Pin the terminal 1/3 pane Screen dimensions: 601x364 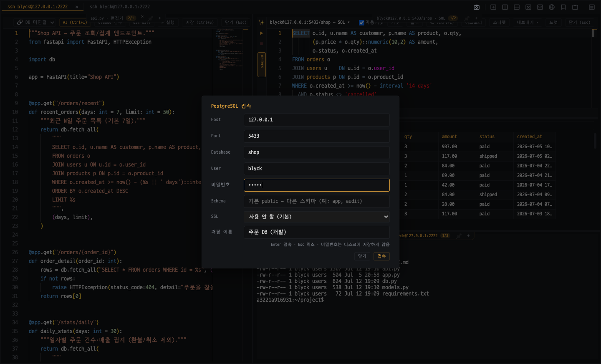coord(459,236)
